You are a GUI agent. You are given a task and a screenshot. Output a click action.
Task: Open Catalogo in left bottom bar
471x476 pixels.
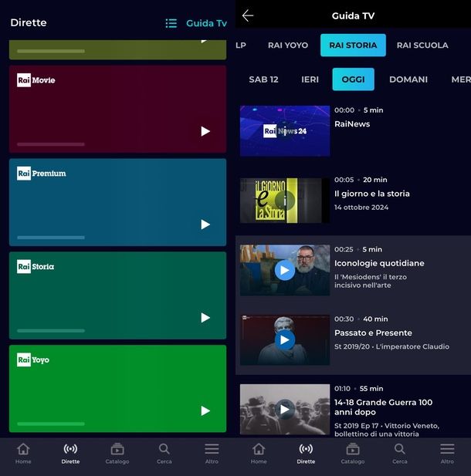pos(117,454)
